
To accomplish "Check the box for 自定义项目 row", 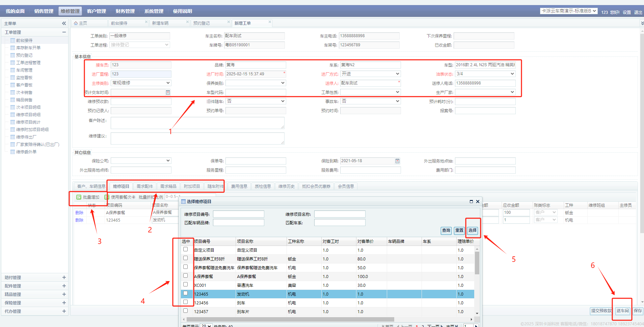I will (x=185, y=249).
